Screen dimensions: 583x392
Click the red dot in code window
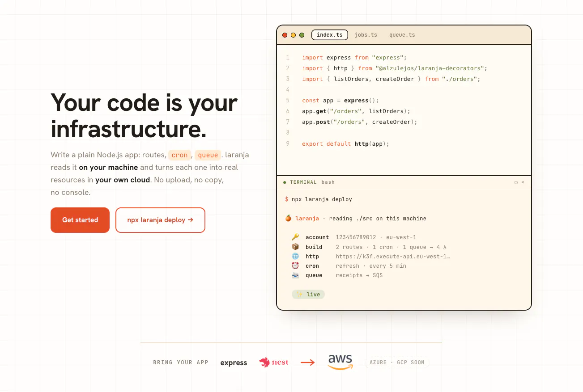point(285,35)
